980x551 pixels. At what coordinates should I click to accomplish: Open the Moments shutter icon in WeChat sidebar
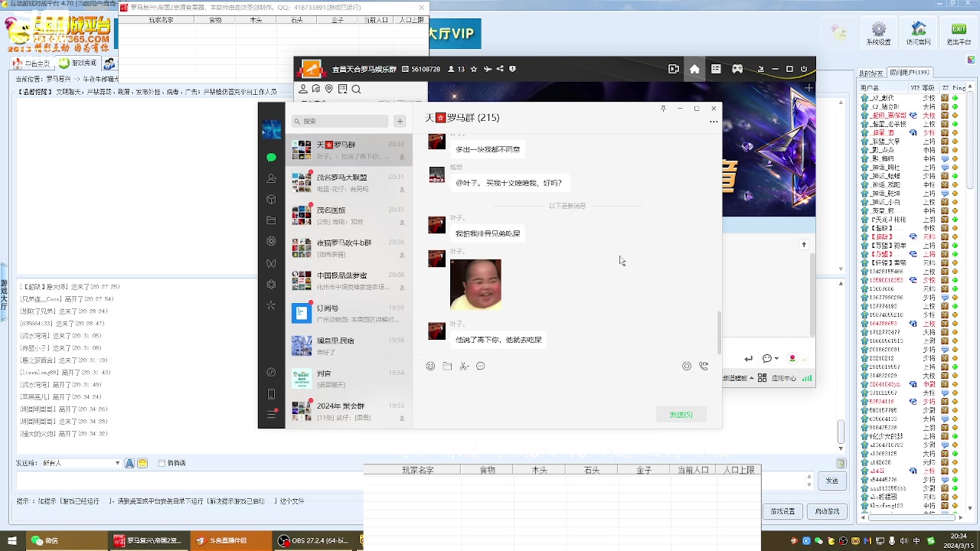pos(271,241)
